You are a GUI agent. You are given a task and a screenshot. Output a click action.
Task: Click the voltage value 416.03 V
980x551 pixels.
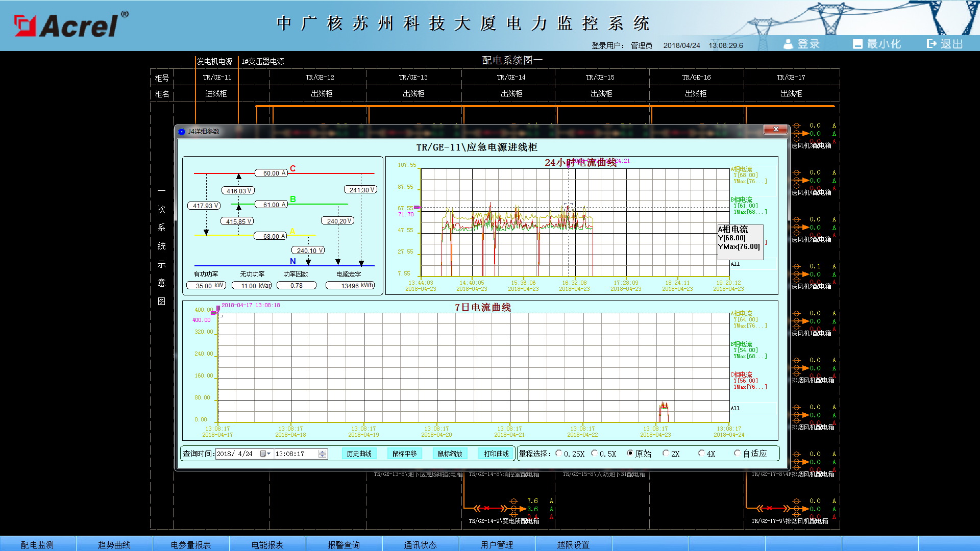click(x=238, y=191)
